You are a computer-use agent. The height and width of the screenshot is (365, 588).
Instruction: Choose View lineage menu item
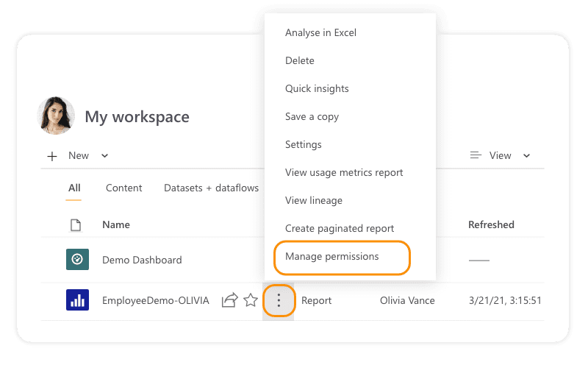tap(314, 200)
